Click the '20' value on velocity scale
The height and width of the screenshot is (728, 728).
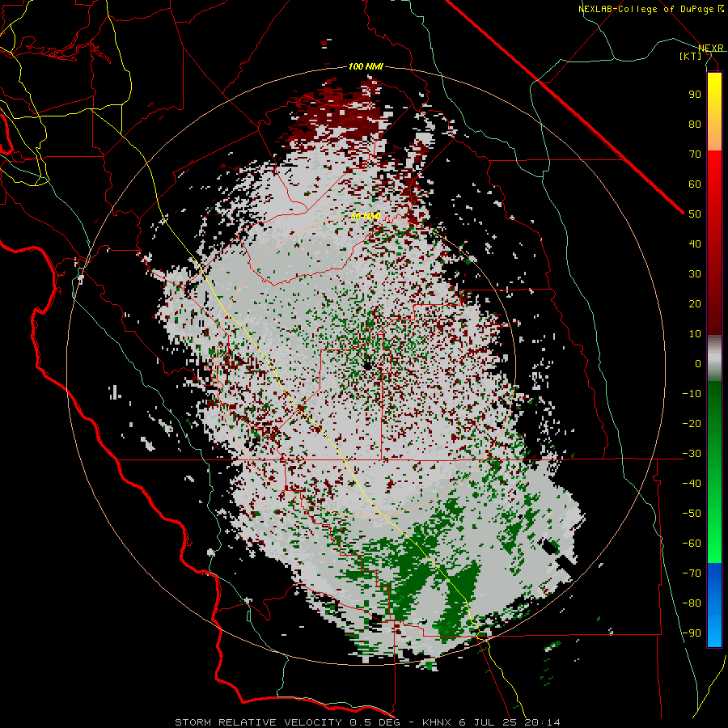pos(695,304)
